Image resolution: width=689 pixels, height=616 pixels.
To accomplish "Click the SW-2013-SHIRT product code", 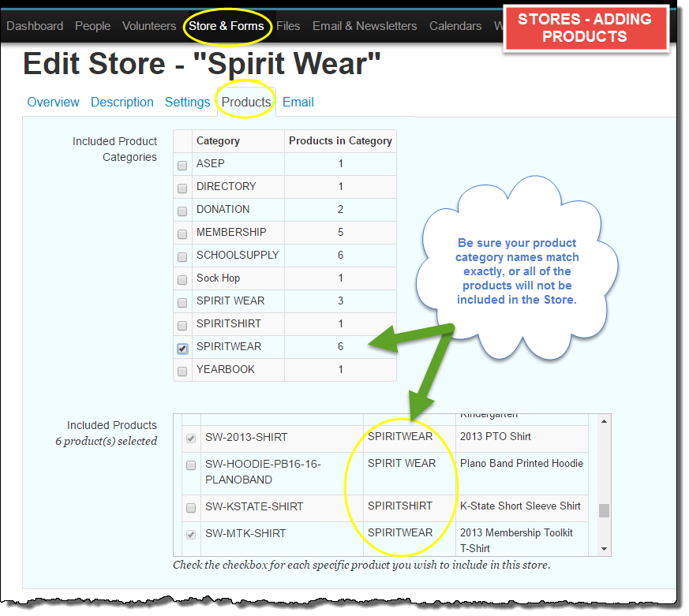I will (x=246, y=437).
